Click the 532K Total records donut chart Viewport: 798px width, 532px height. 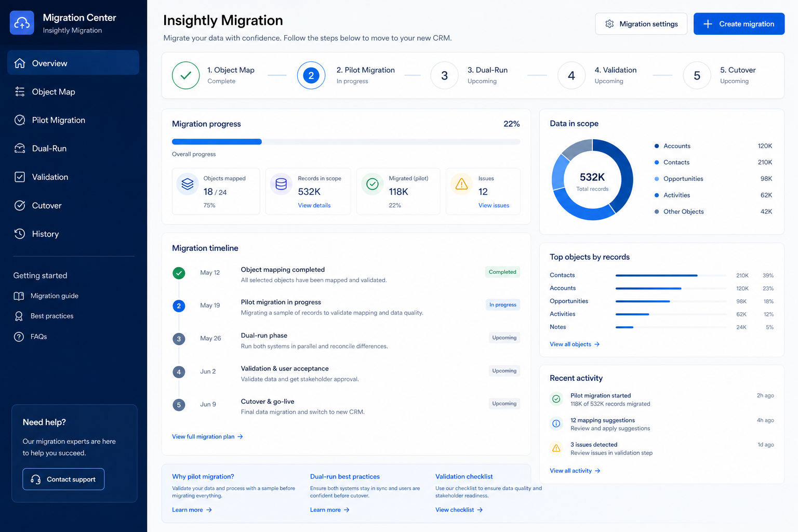tap(592, 180)
